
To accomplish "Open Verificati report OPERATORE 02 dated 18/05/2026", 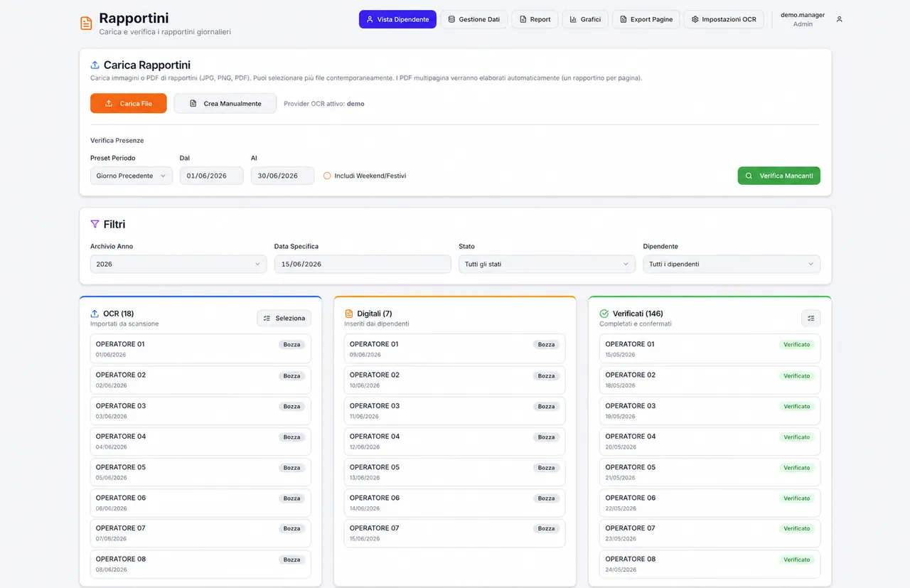I will (710, 380).
